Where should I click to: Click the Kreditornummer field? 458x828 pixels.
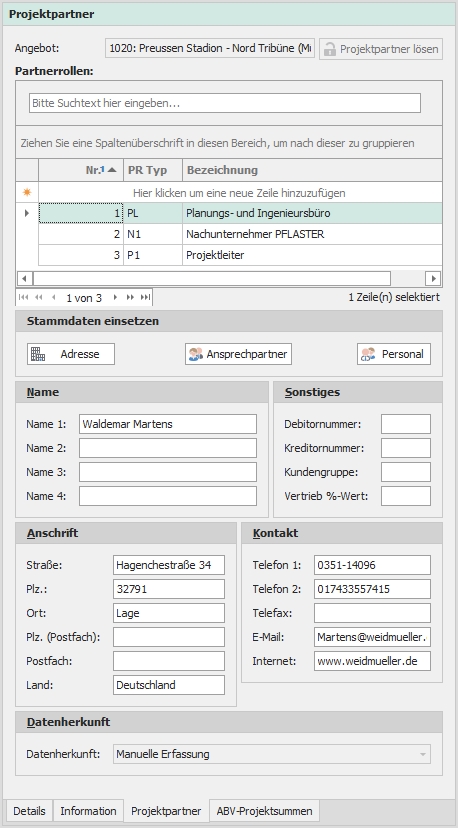click(x=406, y=448)
